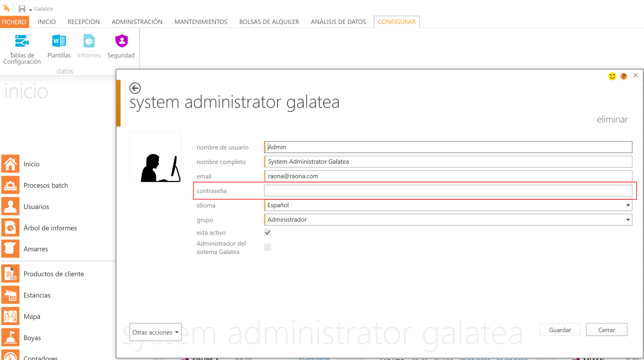Open the save icon dropdown arrow

tap(30, 10)
